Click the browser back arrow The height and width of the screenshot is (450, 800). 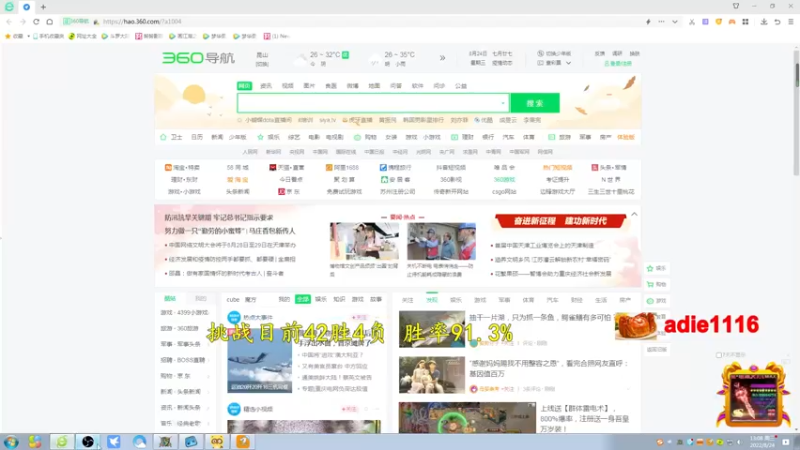pos(9,22)
